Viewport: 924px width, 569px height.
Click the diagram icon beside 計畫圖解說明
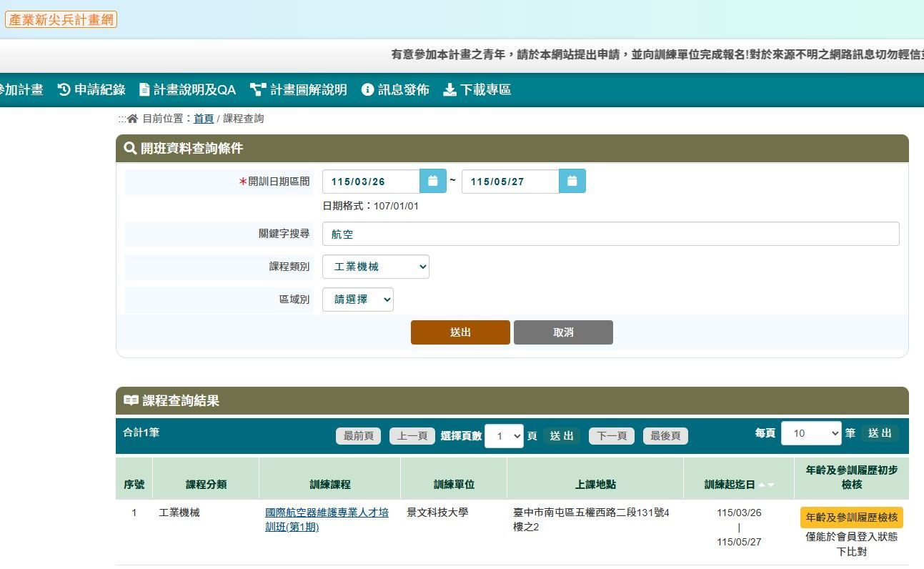coord(258,89)
